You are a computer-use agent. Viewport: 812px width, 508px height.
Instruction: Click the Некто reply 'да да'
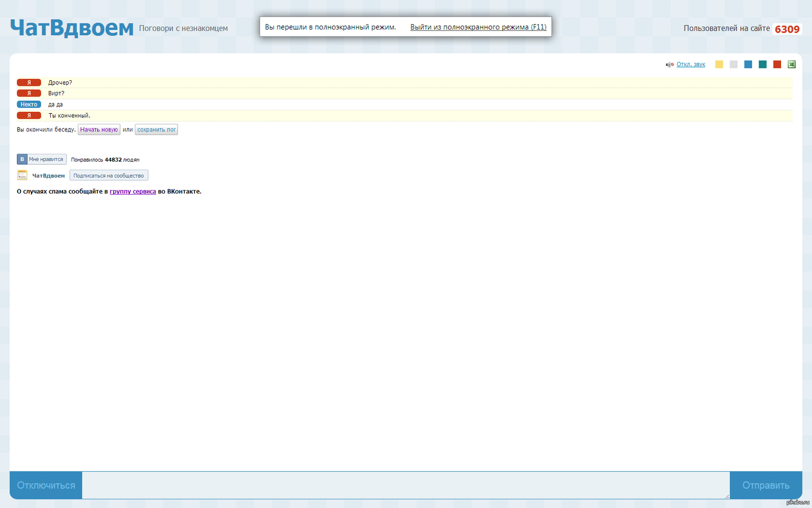[x=56, y=105]
